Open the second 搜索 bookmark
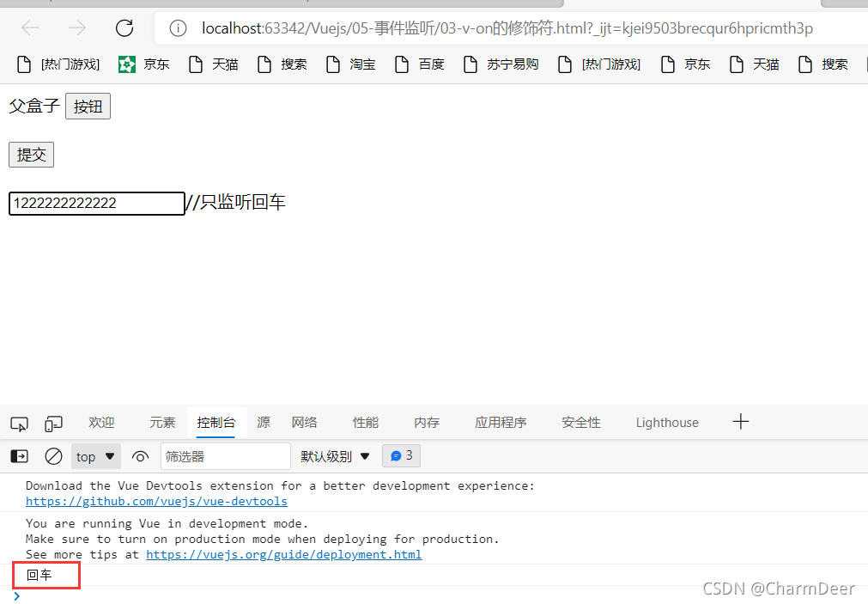 pyautogui.click(x=822, y=64)
